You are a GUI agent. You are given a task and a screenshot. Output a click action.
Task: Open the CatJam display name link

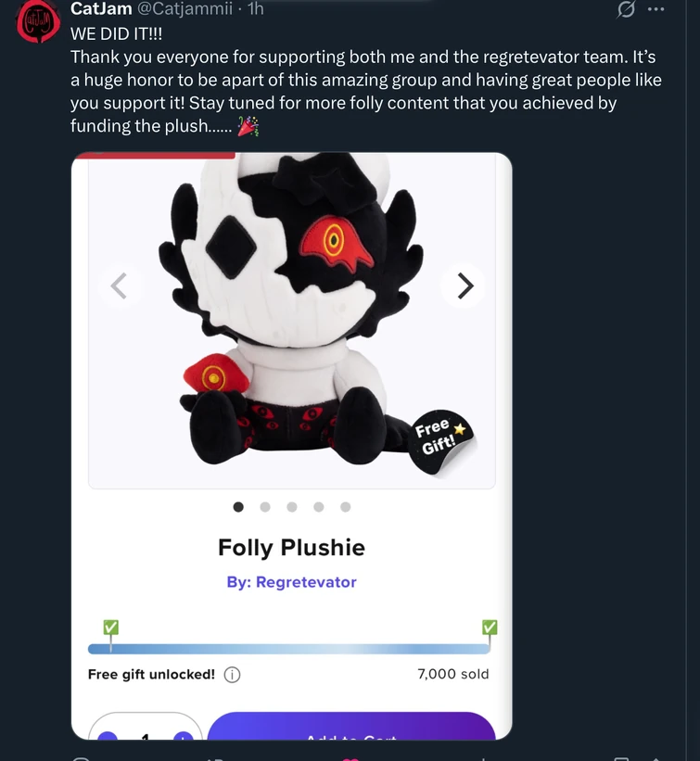click(x=101, y=9)
